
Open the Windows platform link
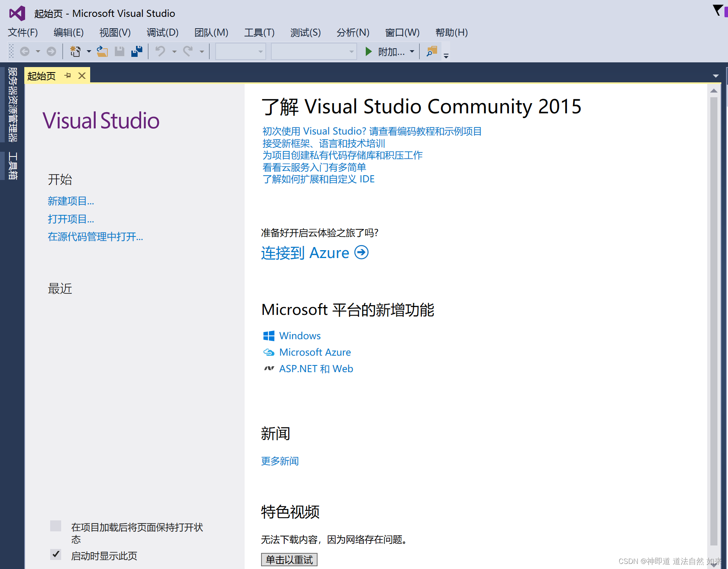pyautogui.click(x=300, y=336)
